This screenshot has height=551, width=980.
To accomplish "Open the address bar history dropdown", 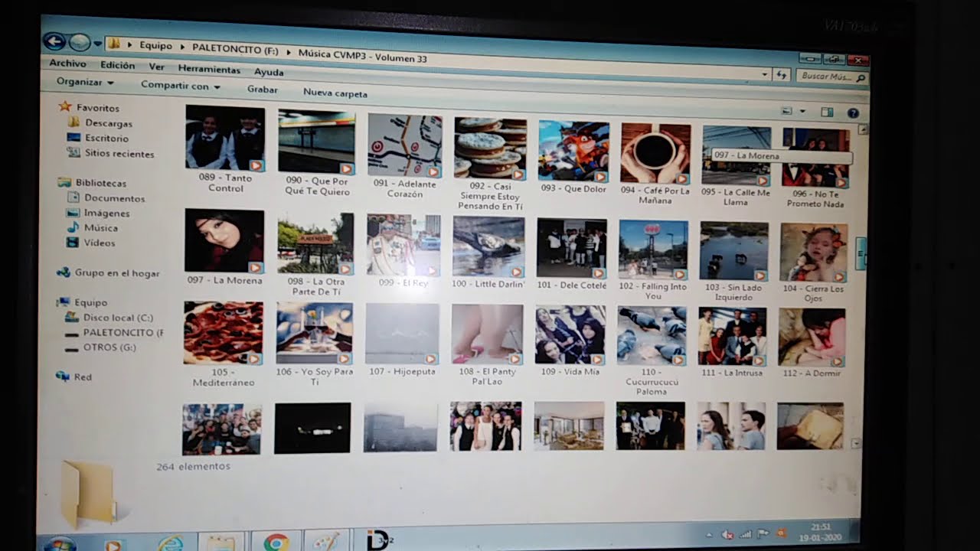I will [765, 74].
